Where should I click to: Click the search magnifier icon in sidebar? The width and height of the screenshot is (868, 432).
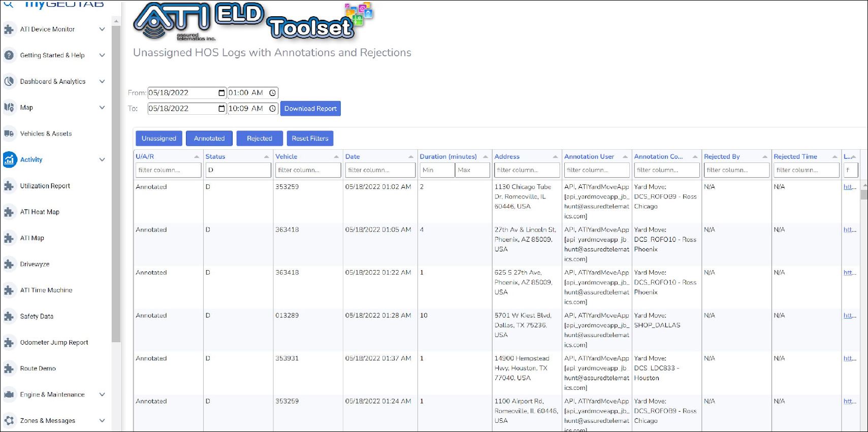pos(9,4)
